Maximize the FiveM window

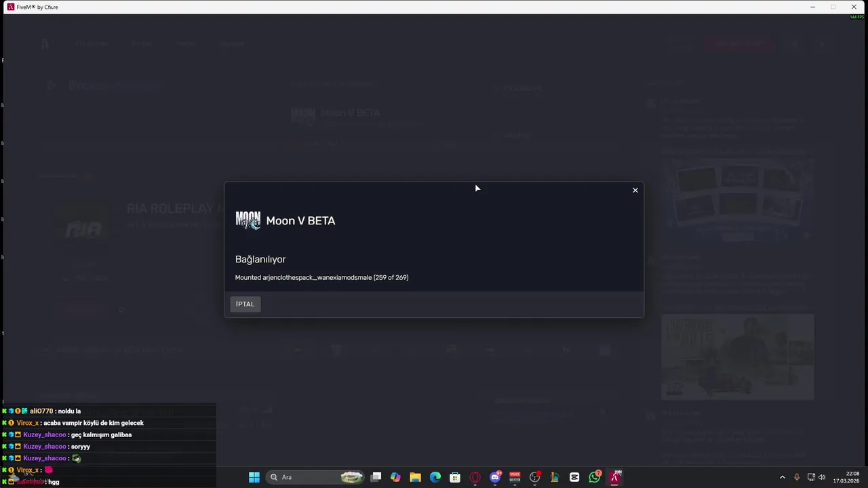point(833,7)
